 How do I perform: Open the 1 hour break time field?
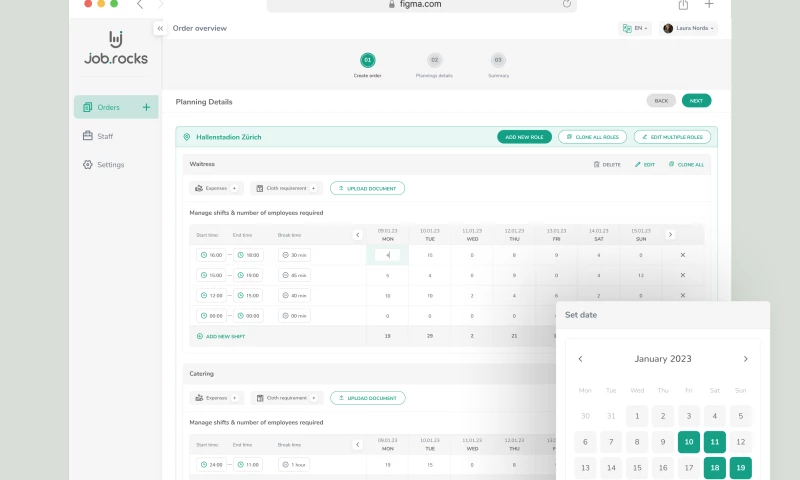pos(294,465)
